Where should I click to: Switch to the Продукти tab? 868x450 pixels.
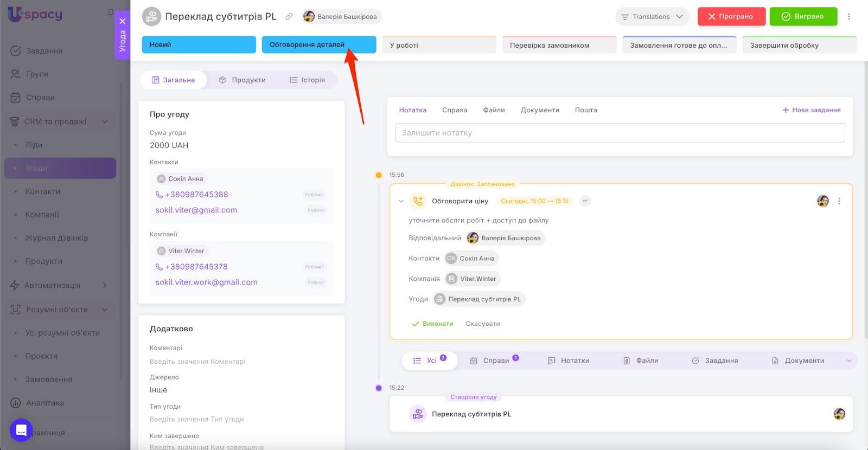(x=242, y=80)
